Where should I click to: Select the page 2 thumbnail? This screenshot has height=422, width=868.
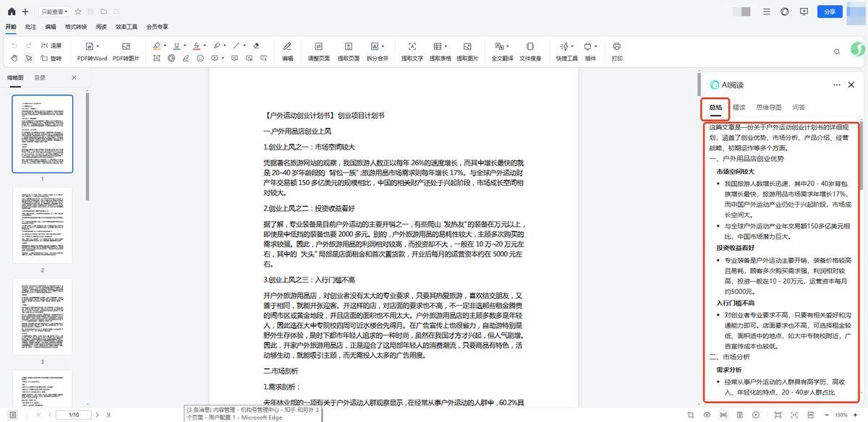click(x=42, y=225)
